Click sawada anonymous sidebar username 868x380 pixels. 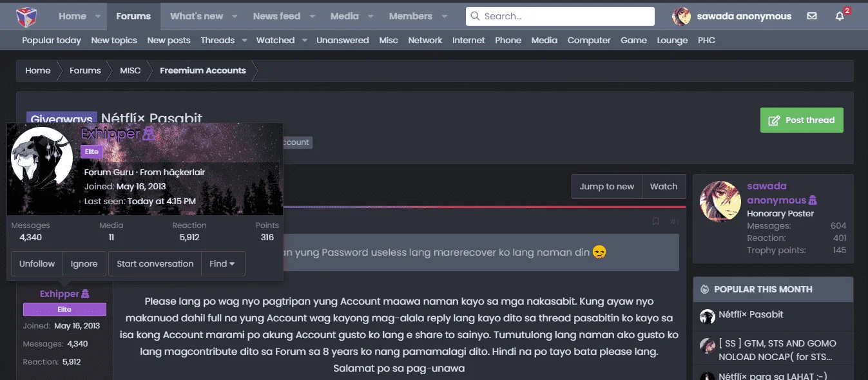776,193
